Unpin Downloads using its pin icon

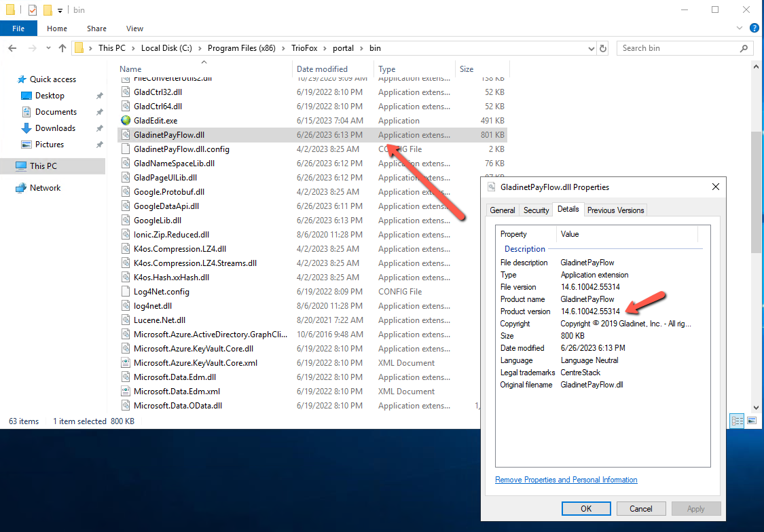[x=99, y=128]
